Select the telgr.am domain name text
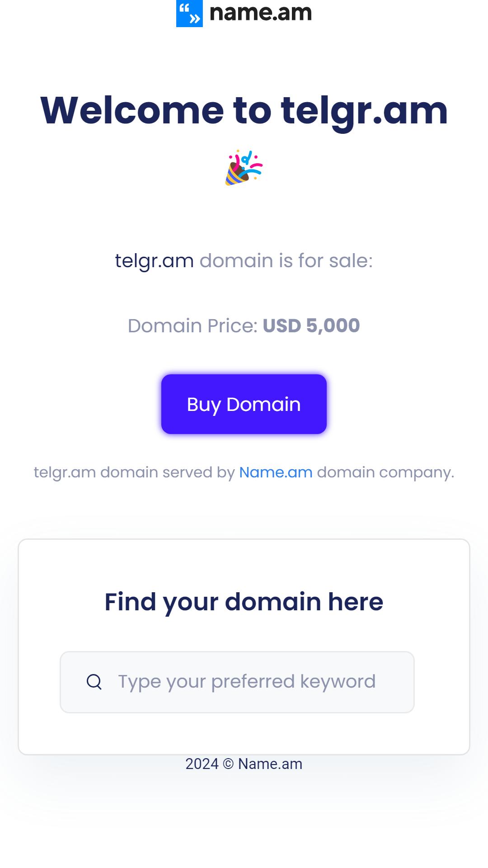The height and width of the screenshot is (868, 488). pos(155,261)
